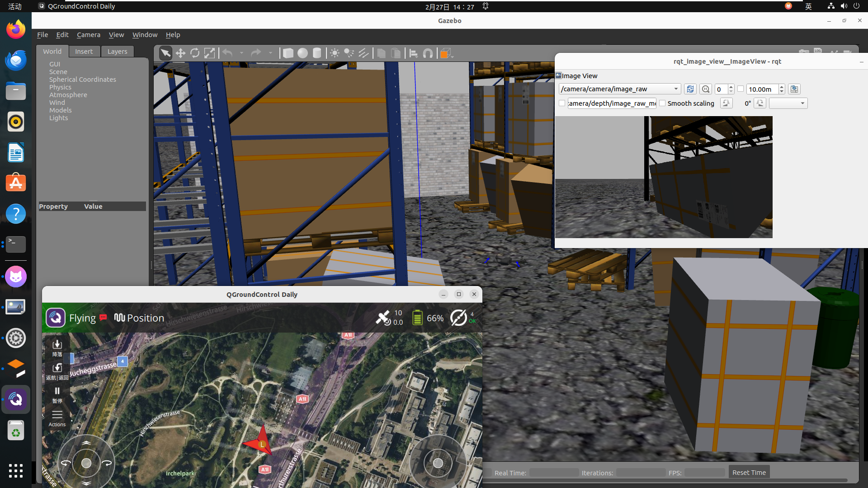Click the QGroundControl Q logo icon
This screenshot has width=868, height=488.
pyautogui.click(x=56, y=318)
